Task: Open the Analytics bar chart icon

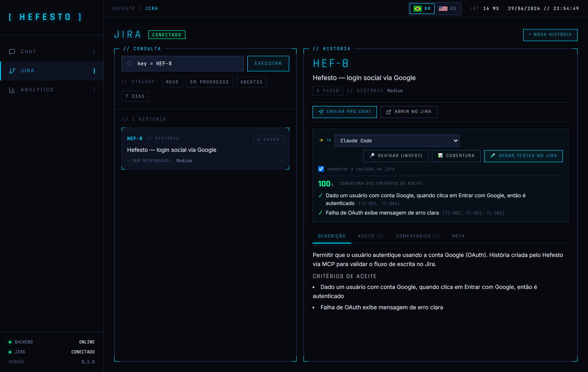Action: [x=12, y=90]
